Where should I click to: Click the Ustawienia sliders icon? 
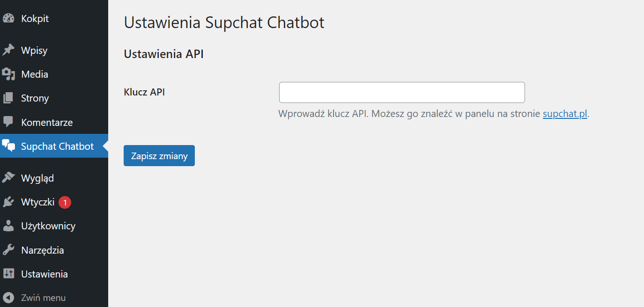[8, 274]
